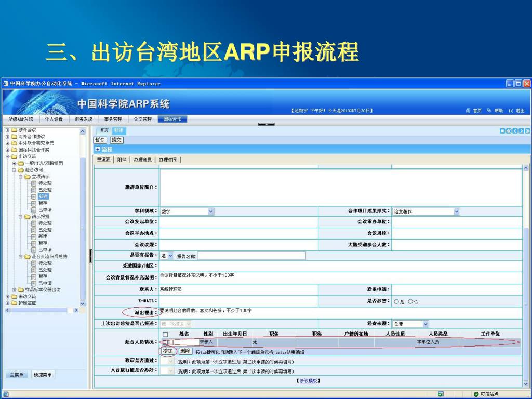Open 入台旅行证是否办好 dropdown
Image resolution: width=532 pixels, height=399 pixels.
[167, 371]
